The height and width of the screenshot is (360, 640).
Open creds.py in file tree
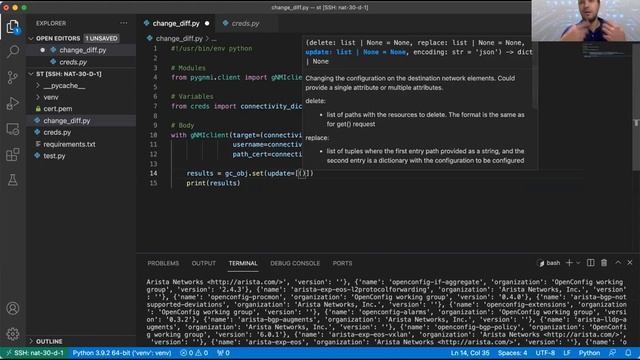pos(57,132)
